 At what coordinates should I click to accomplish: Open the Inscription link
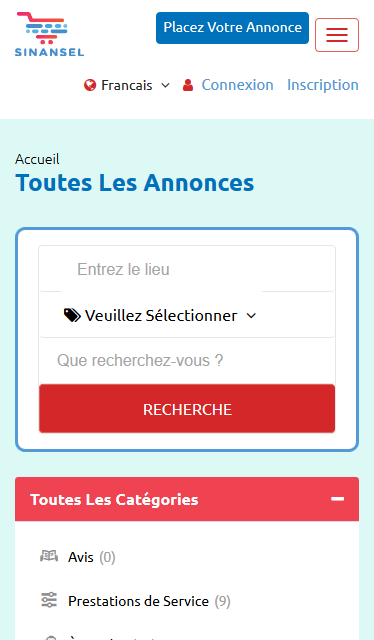coord(323,85)
